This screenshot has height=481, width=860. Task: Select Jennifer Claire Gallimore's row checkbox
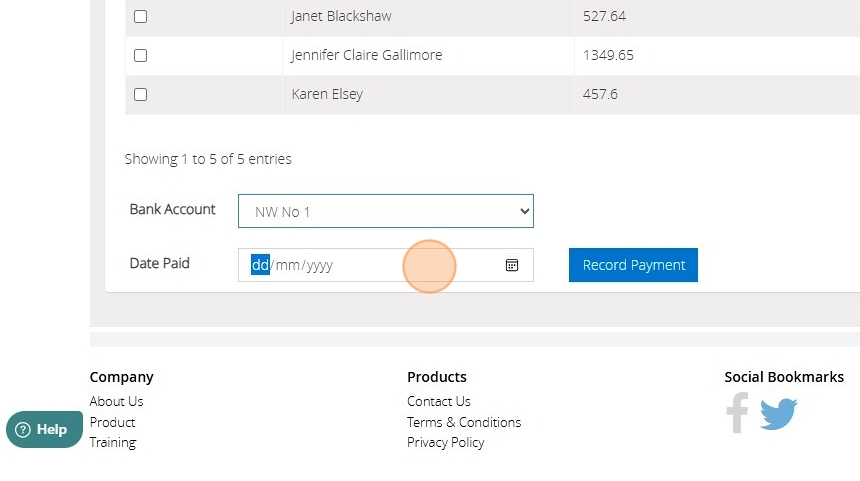[x=140, y=56]
